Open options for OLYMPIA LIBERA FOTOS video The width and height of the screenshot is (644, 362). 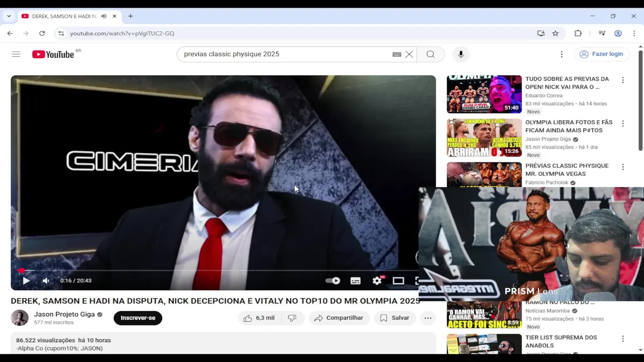(623, 123)
